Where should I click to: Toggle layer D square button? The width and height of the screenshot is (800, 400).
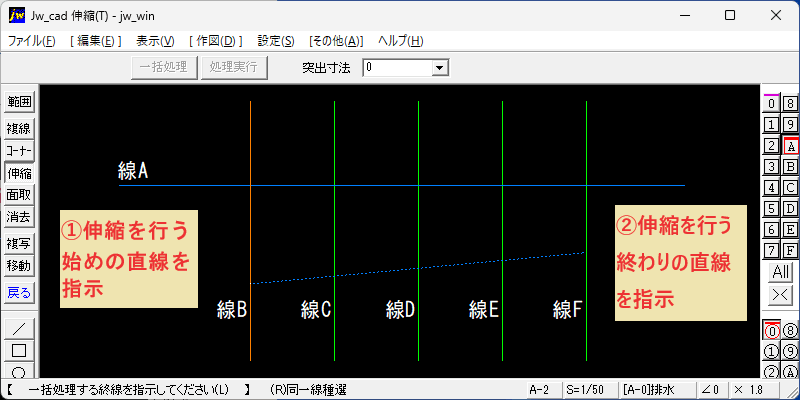coord(790,209)
